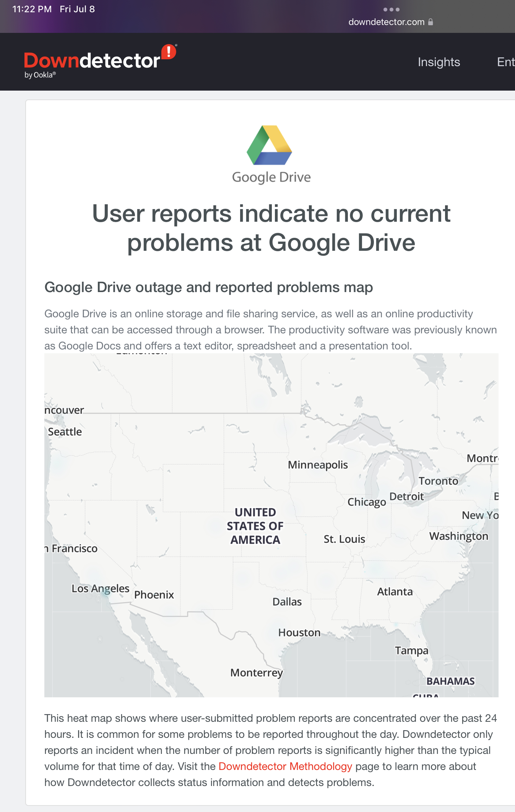Click Minneapolis on the map
The width and height of the screenshot is (515, 812).
(318, 465)
